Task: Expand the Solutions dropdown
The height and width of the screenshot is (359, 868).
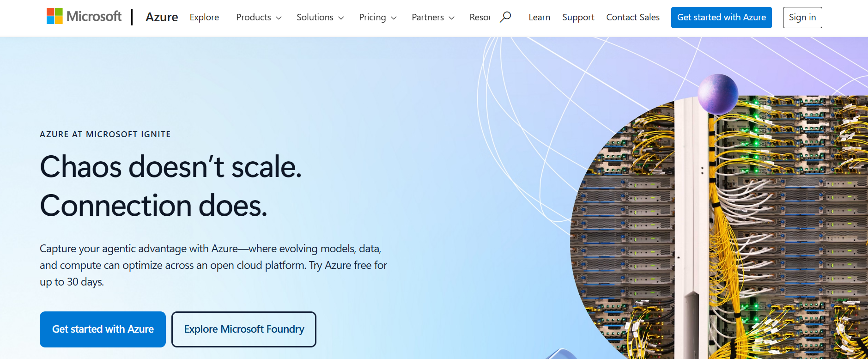Action: 320,17
